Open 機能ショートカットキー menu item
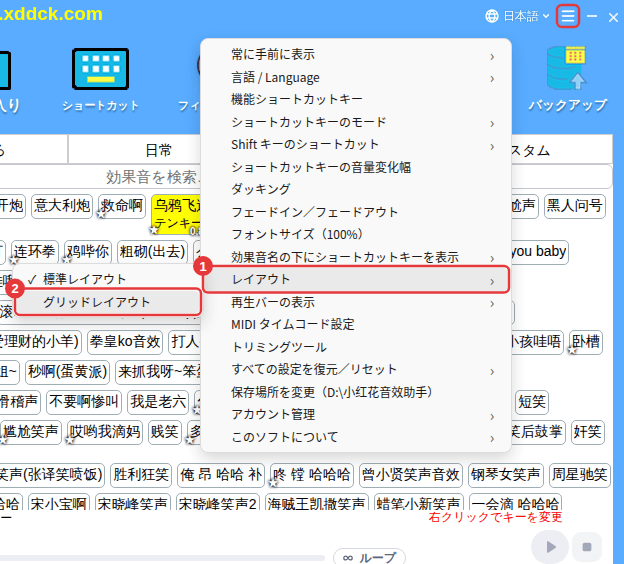This screenshot has height=564, width=624. click(x=356, y=100)
